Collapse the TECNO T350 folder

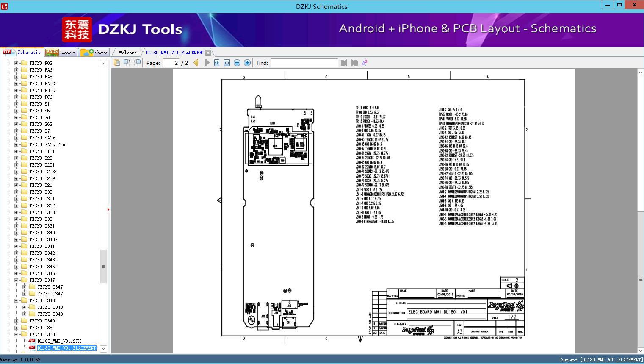coord(17,334)
